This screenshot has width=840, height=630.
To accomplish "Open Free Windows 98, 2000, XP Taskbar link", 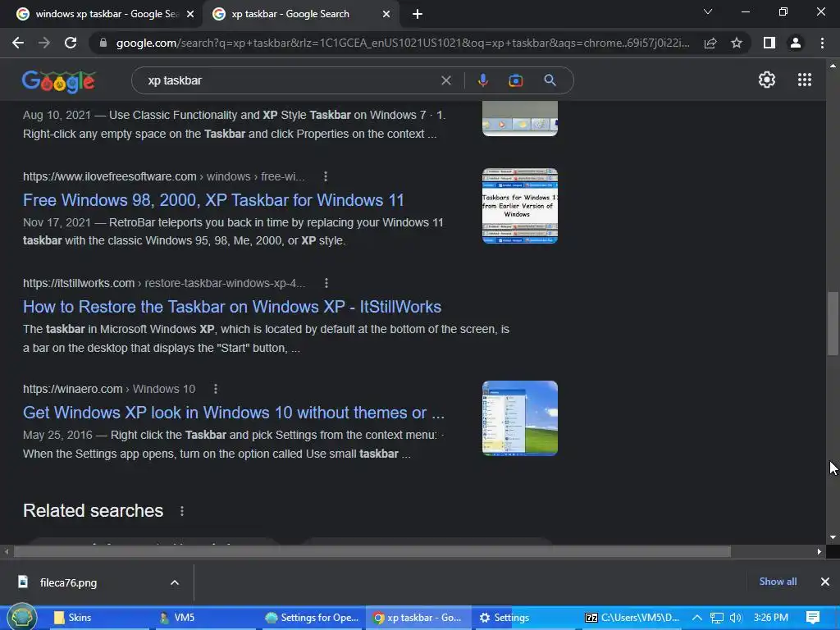I will [213, 200].
